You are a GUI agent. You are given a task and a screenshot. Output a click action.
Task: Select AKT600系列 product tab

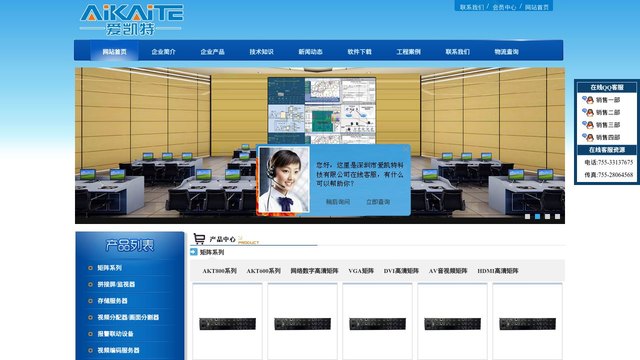pyautogui.click(x=263, y=271)
